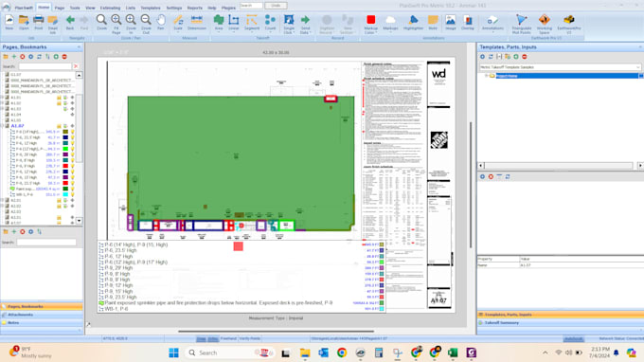
Task: Switch to the Attachments panel tab
Action: [x=42, y=315]
